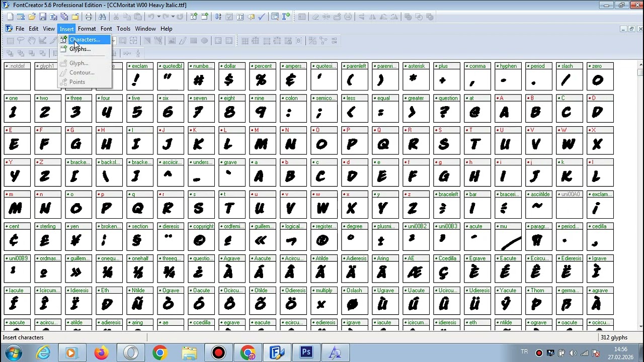Screen dimensions: 644x362
Task: Open the Help menu
Action: pyautogui.click(x=166, y=29)
